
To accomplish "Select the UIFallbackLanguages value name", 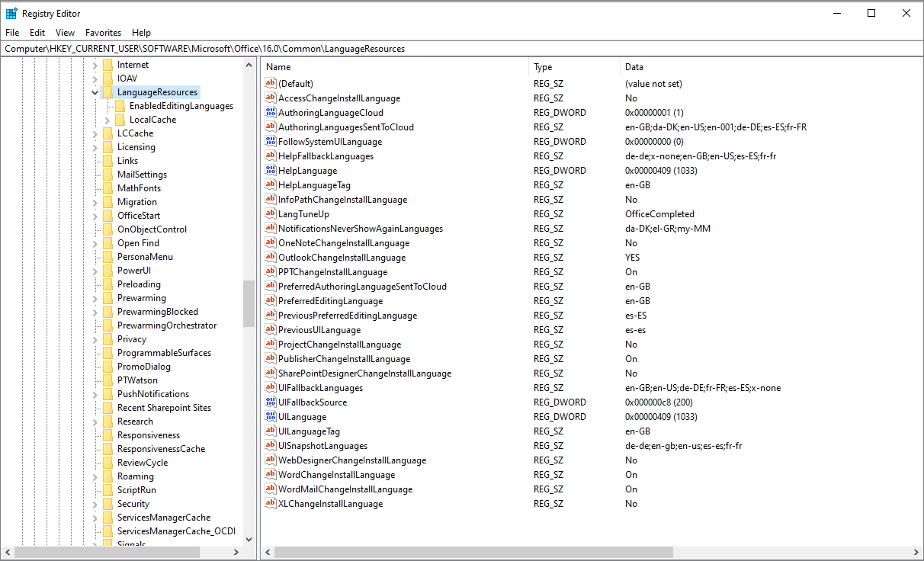I will (320, 387).
